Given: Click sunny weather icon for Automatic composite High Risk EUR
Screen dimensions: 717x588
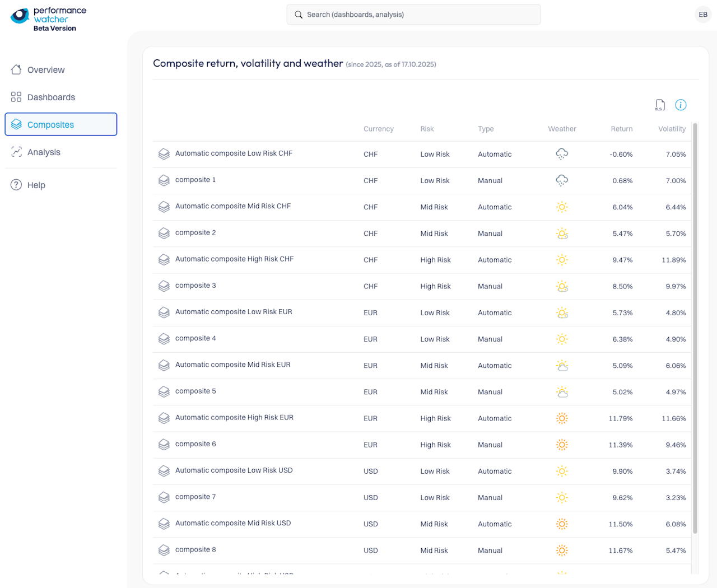Looking at the screenshot, I should click(562, 418).
